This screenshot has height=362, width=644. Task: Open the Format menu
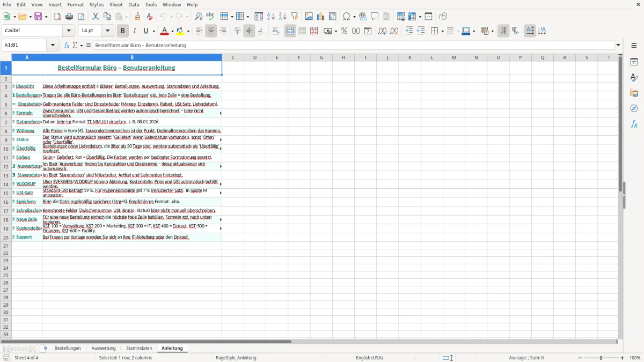[75, 4]
